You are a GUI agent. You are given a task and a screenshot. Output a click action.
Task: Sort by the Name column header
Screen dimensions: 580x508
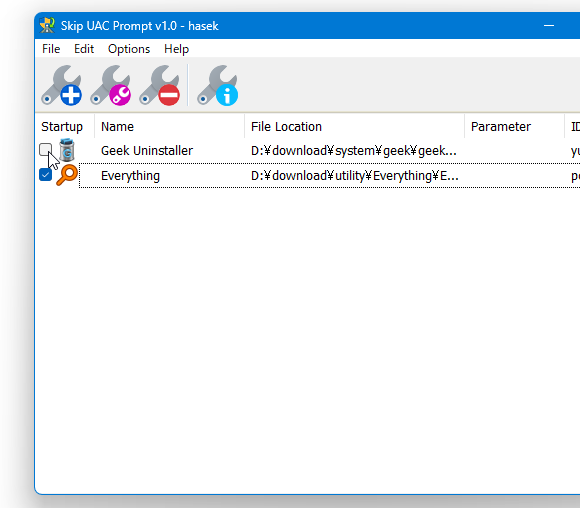click(x=169, y=127)
